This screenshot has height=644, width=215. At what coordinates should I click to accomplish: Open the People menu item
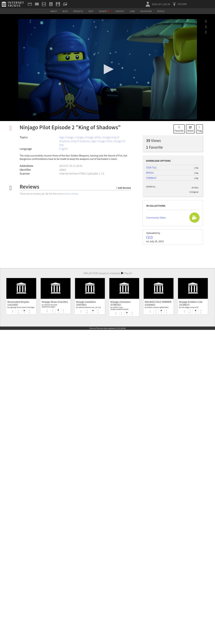(161, 11)
